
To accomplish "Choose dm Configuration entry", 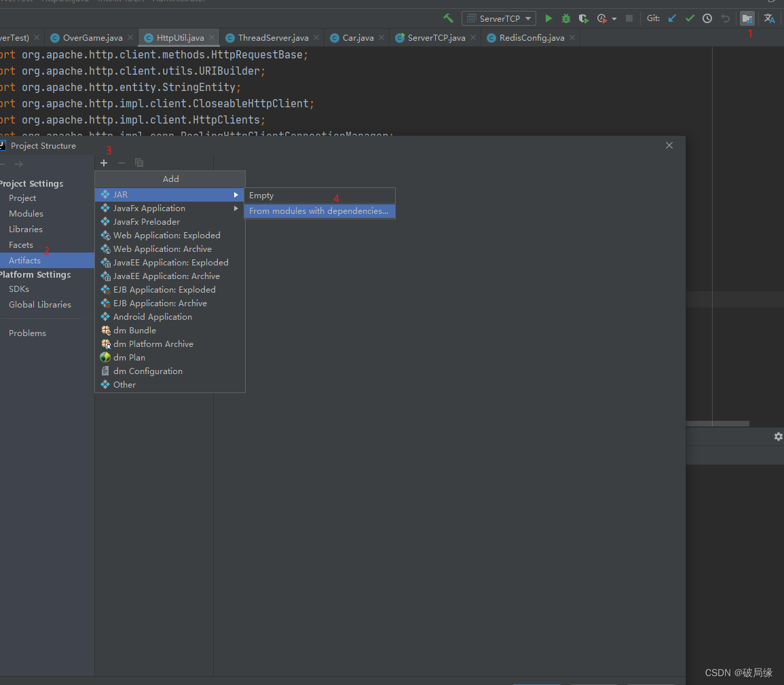I will click(170, 371).
